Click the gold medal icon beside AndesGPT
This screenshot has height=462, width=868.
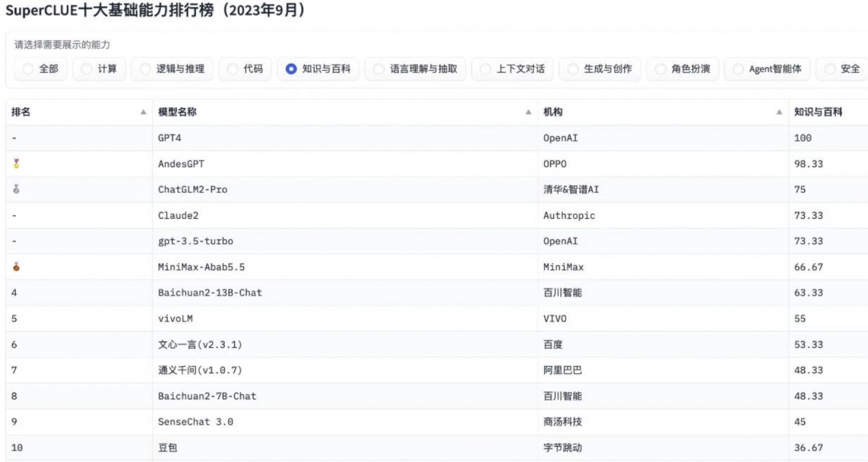pyautogui.click(x=15, y=163)
